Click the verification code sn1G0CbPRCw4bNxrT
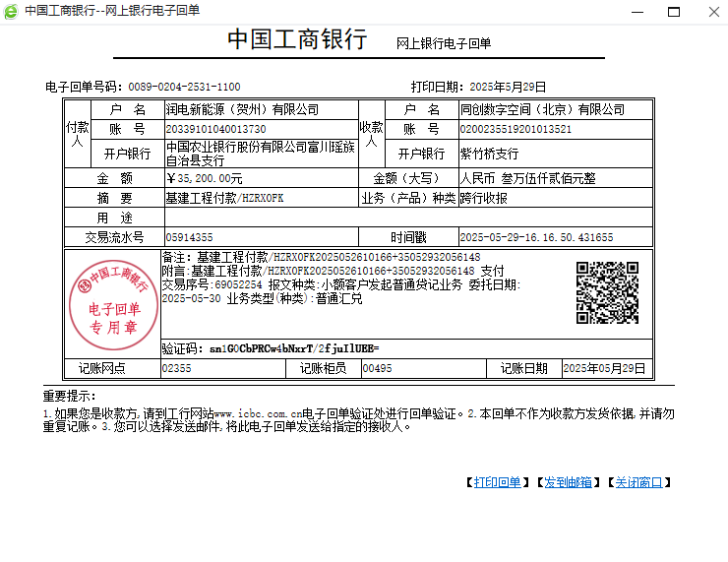This screenshot has height=562, width=728. pyautogui.click(x=294, y=348)
